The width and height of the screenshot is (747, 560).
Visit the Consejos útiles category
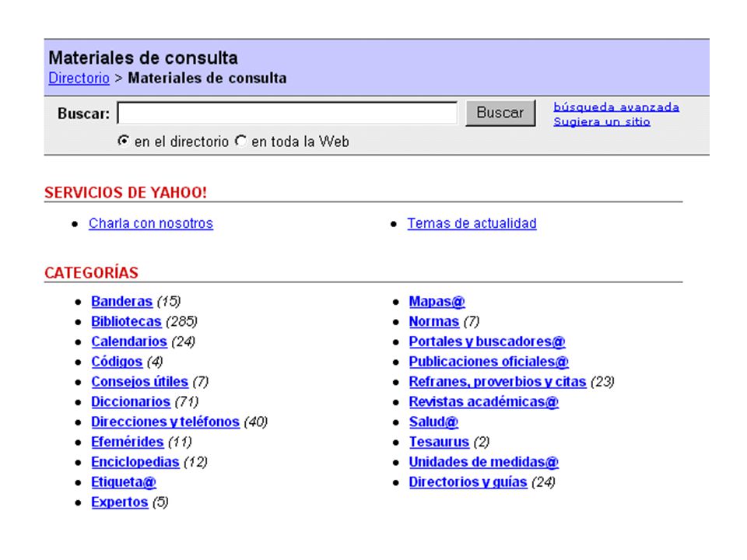pyautogui.click(x=139, y=381)
